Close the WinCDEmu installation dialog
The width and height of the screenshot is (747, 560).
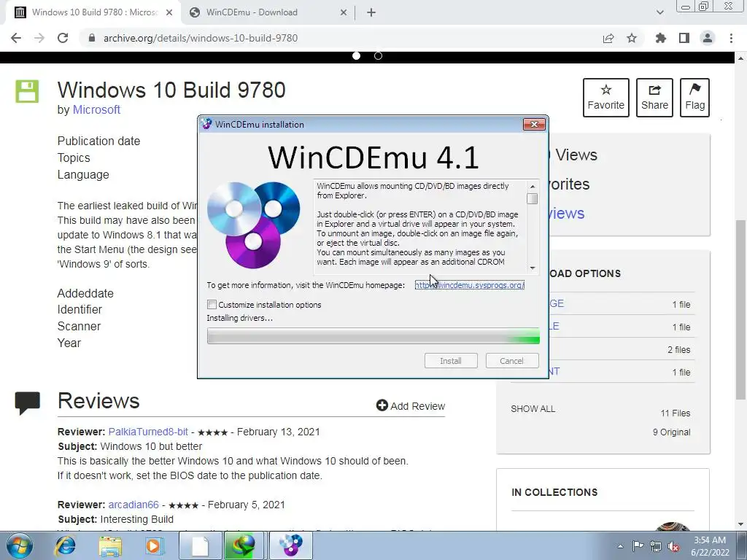coord(534,124)
